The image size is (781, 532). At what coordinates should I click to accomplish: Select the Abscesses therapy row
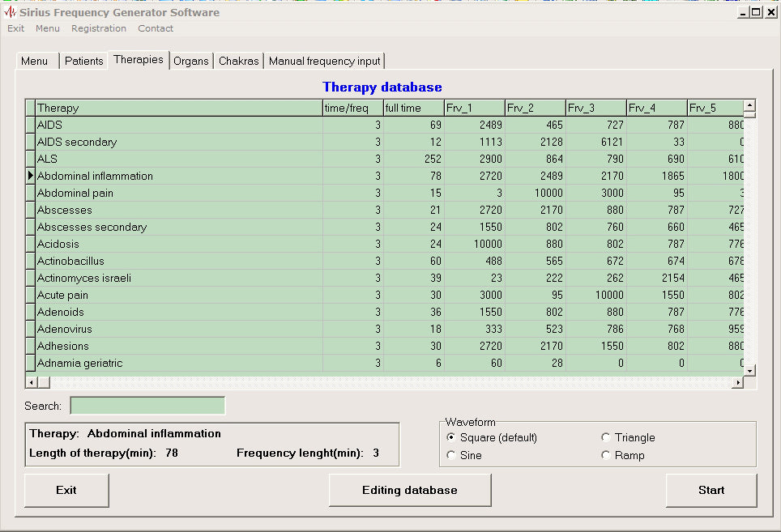point(385,210)
